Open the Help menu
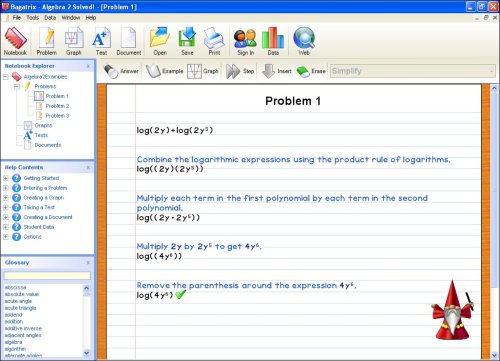Image resolution: width=500 pixels, height=361 pixels. coord(91,18)
